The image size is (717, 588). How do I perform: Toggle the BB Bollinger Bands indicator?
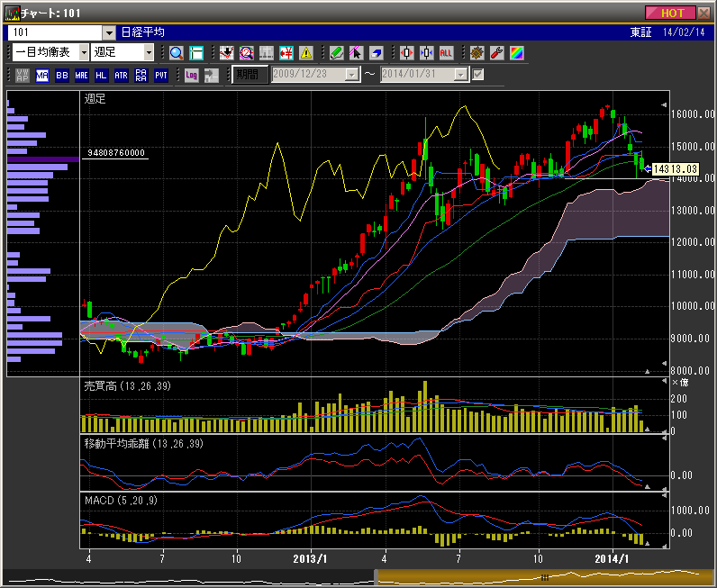62,75
